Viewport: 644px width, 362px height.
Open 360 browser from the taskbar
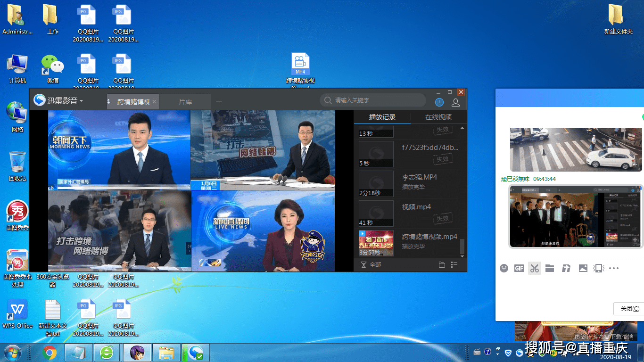(107, 353)
